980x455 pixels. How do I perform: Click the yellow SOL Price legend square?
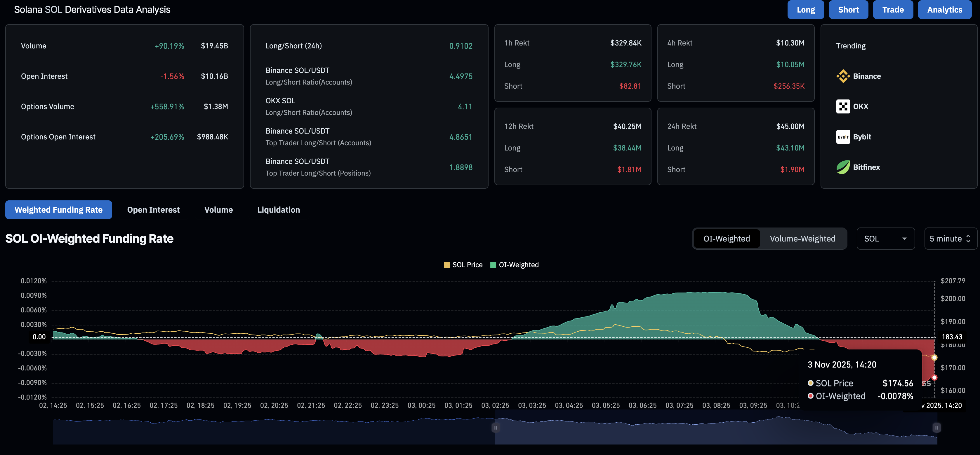(446, 265)
